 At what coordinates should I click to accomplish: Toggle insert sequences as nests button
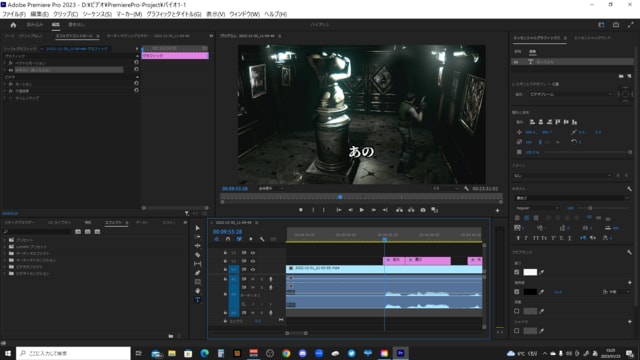(217, 239)
